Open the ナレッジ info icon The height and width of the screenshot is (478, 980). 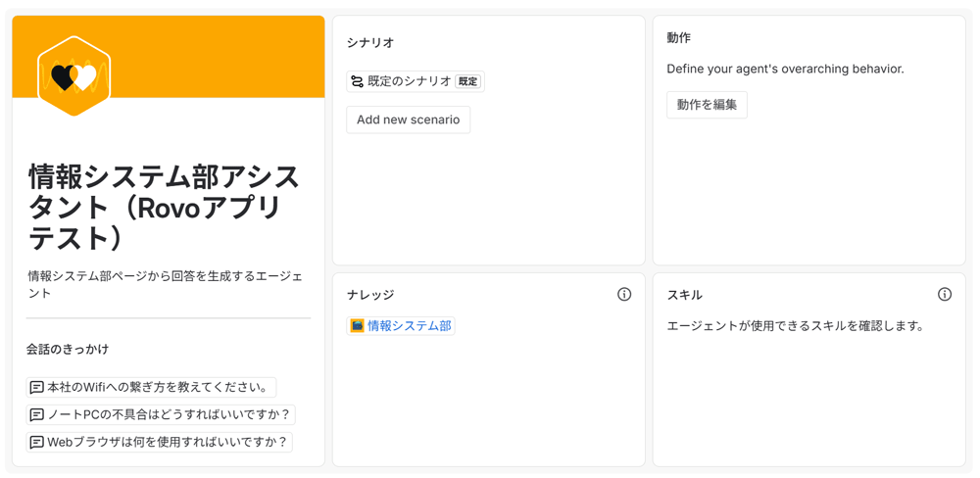click(623, 294)
